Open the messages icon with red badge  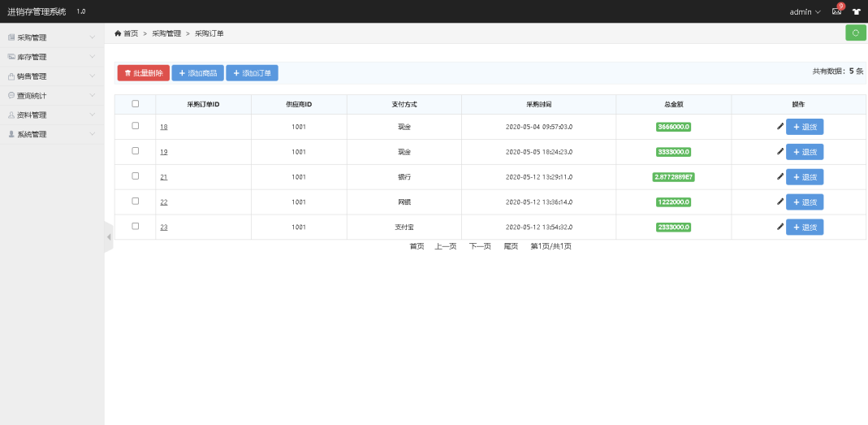[x=837, y=11]
